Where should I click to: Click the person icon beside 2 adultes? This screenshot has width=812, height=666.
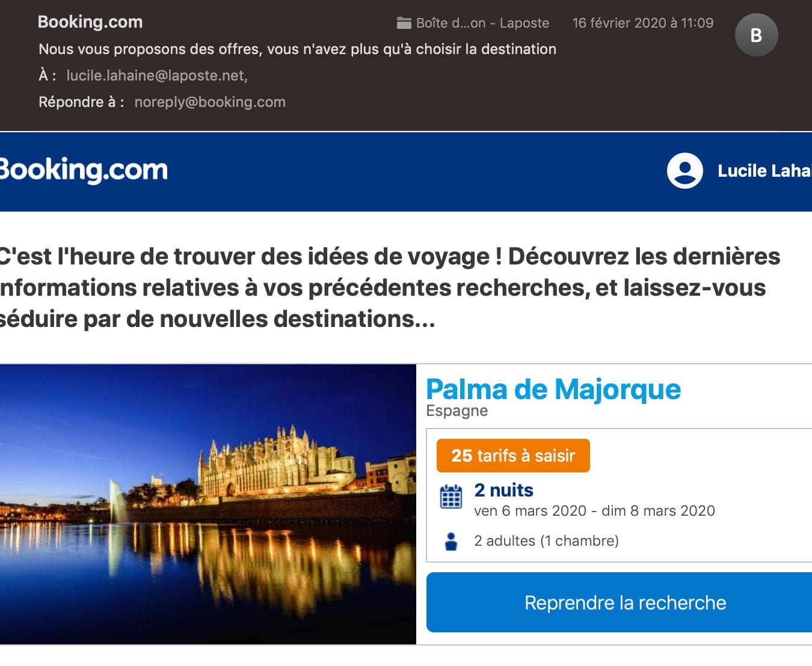pyautogui.click(x=451, y=541)
